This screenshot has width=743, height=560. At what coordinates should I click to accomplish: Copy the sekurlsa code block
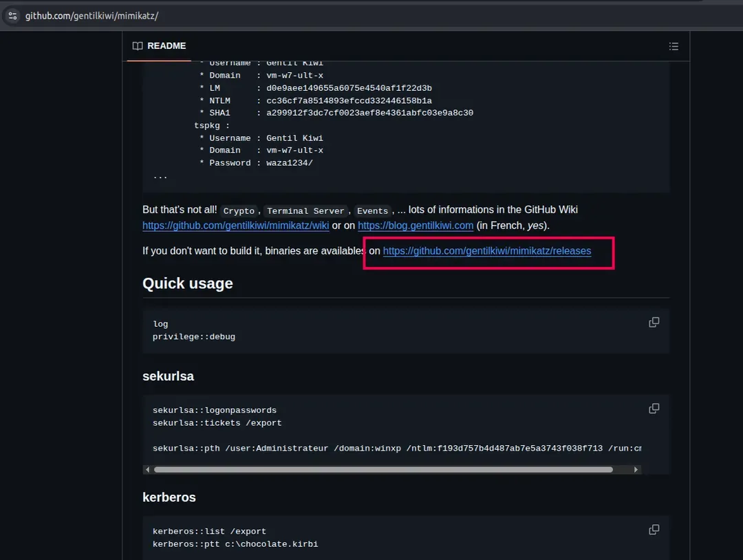(x=654, y=409)
